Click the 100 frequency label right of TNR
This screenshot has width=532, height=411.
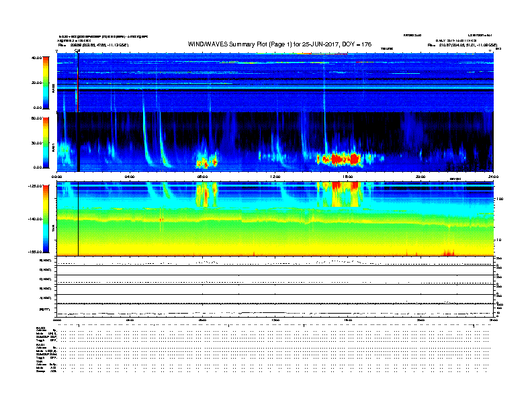tap(500, 199)
